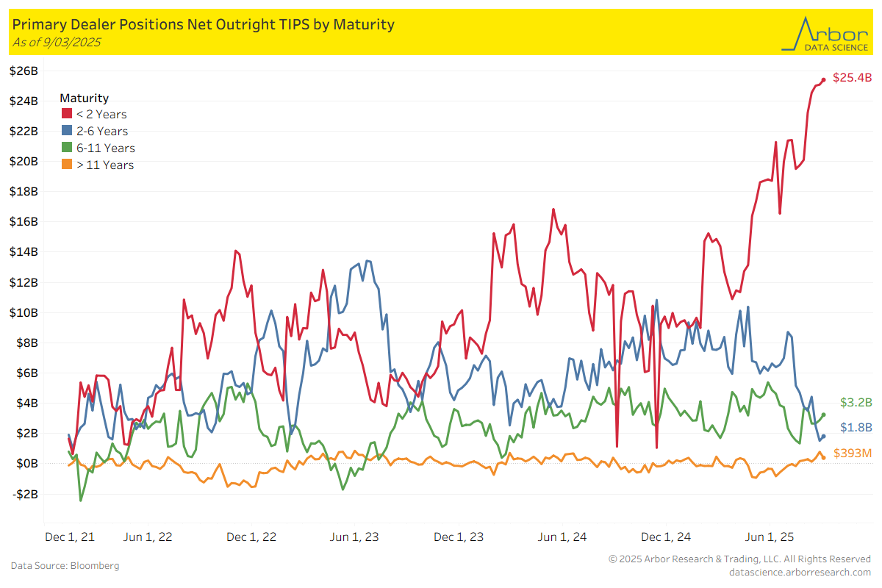Click the 'Jun 1, 23' x-axis label
Viewport: 882px width, 588px height.
point(354,537)
